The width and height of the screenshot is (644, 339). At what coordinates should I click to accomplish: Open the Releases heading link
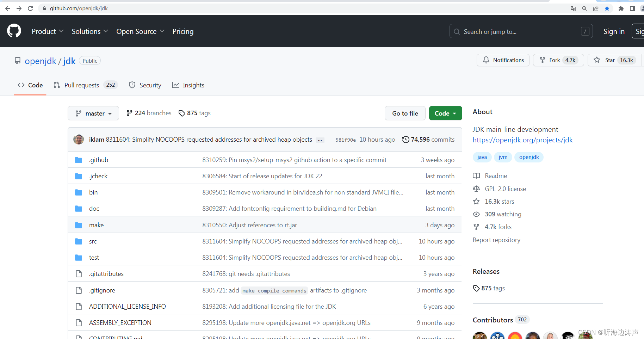(x=486, y=271)
